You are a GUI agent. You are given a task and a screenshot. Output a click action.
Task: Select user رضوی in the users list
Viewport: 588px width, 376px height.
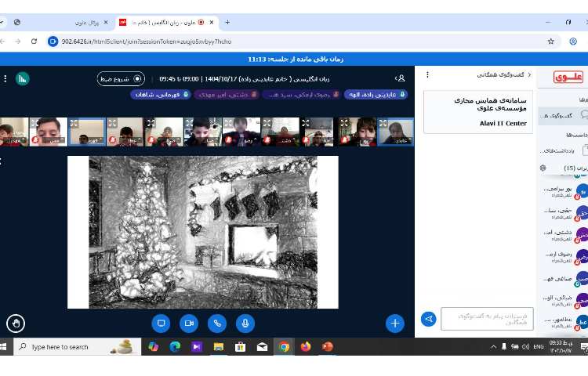(564, 256)
